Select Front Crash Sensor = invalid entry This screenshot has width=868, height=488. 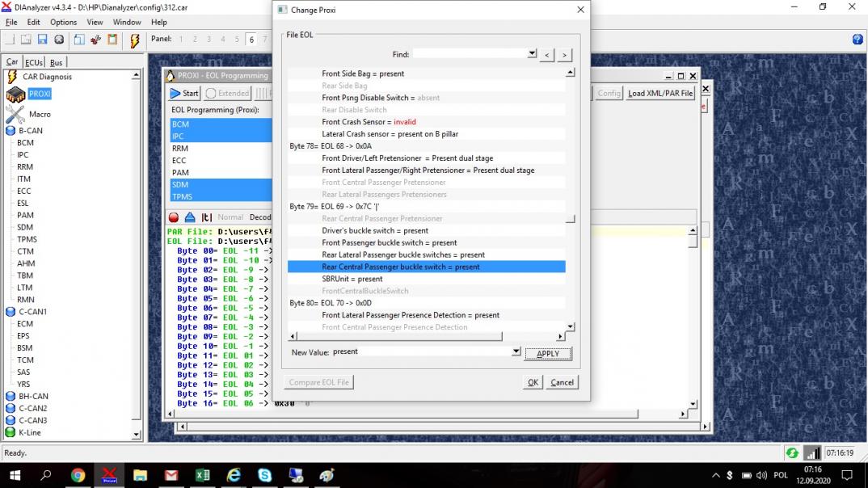pos(369,122)
